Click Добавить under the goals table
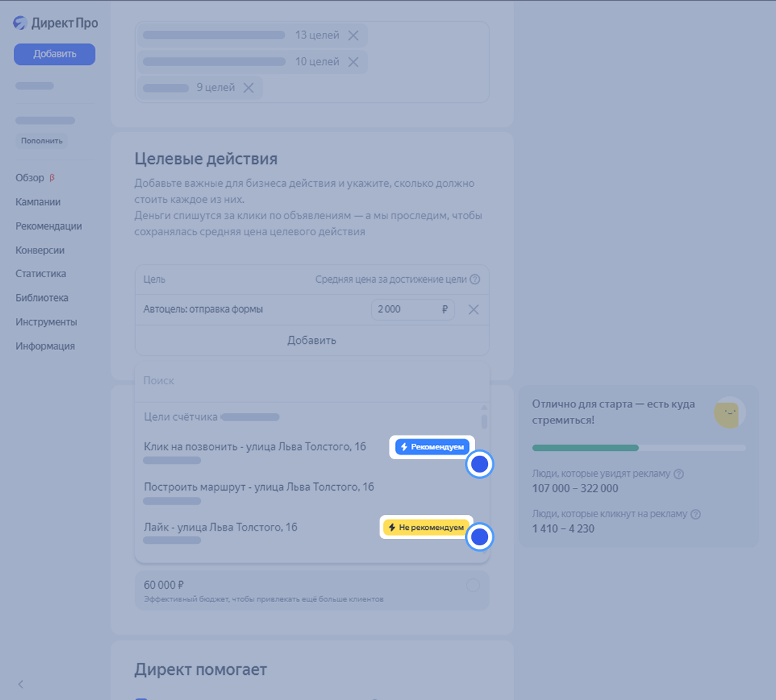This screenshot has height=700, width=776. tap(312, 340)
